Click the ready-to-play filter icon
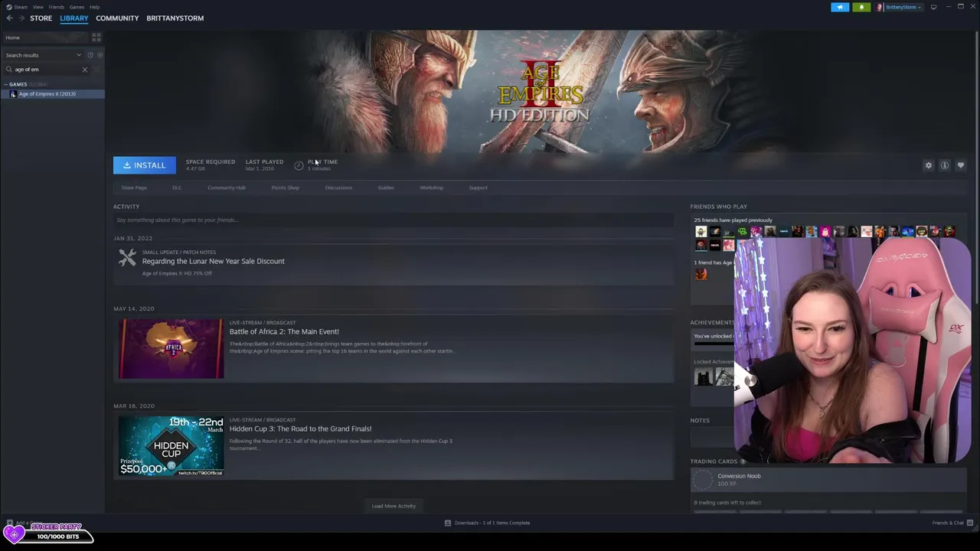980x551 pixels. [100, 55]
